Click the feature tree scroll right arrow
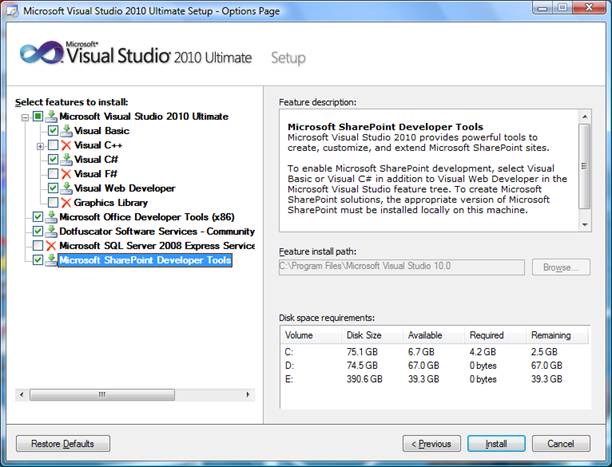 point(248,394)
